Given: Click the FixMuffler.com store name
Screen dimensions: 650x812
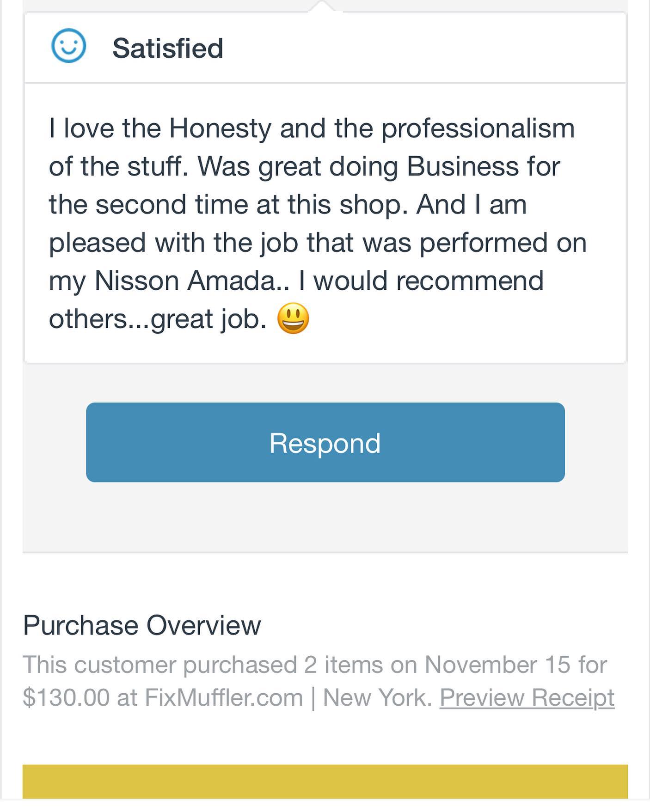Looking at the screenshot, I should 224,697.
